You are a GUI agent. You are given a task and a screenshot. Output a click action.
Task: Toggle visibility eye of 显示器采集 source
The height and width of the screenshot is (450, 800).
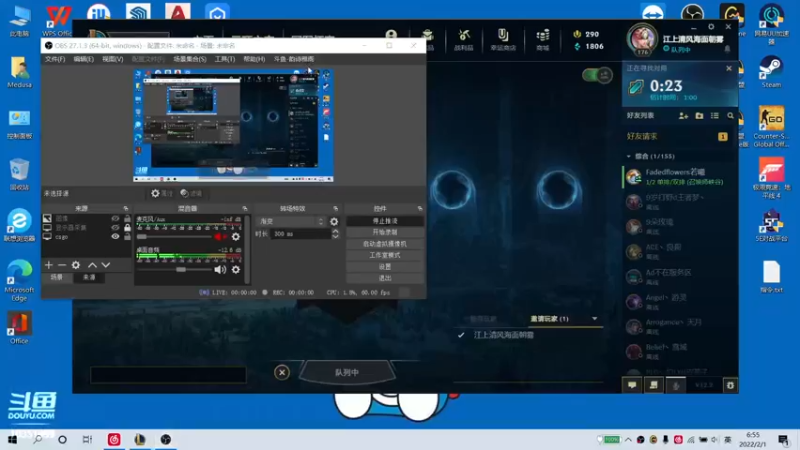pos(115,228)
